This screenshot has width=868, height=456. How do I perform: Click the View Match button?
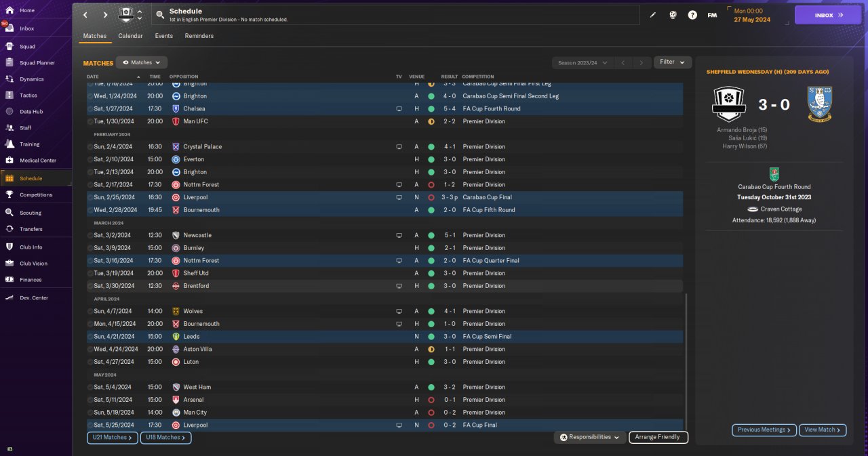(x=823, y=430)
